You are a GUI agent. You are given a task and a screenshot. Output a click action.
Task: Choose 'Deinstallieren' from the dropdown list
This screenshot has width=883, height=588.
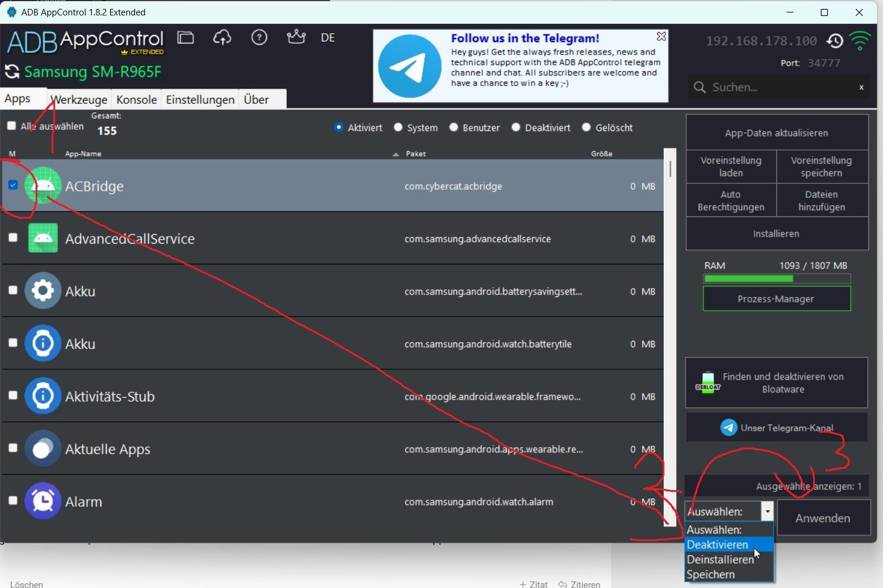[720, 560]
